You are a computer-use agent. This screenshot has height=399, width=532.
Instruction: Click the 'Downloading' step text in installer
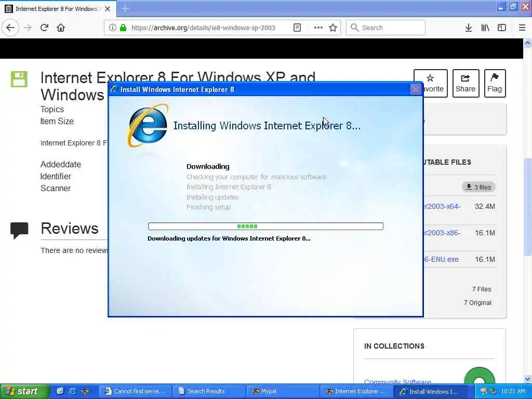click(208, 166)
